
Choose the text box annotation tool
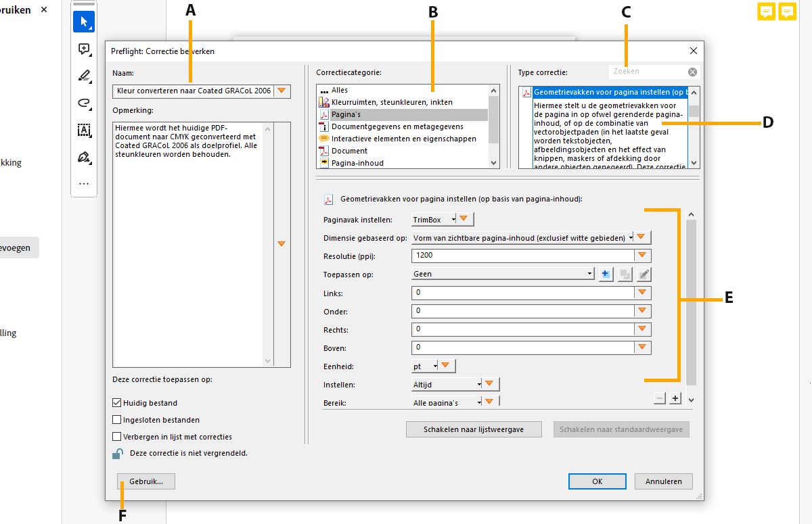pyautogui.click(x=83, y=130)
